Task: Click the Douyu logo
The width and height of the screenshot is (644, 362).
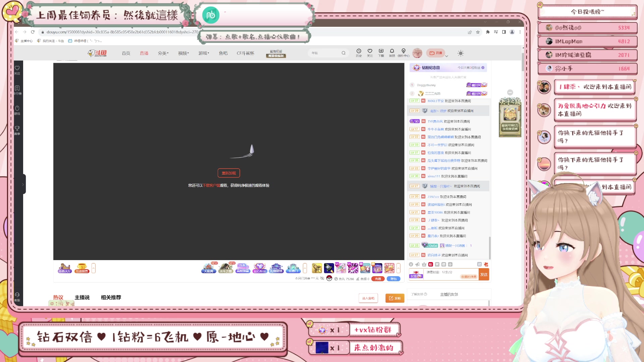Action: point(97,53)
